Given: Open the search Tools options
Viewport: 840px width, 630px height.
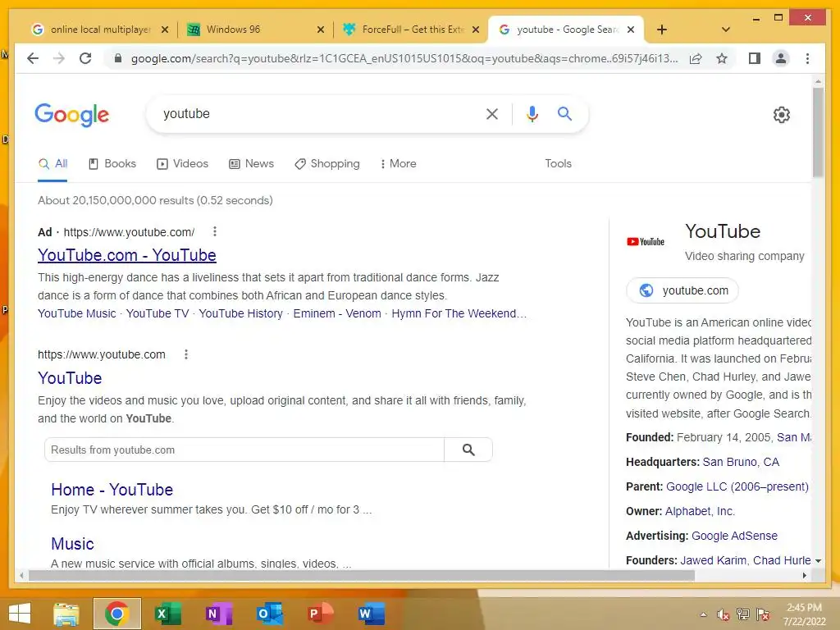Looking at the screenshot, I should [558, 163].
